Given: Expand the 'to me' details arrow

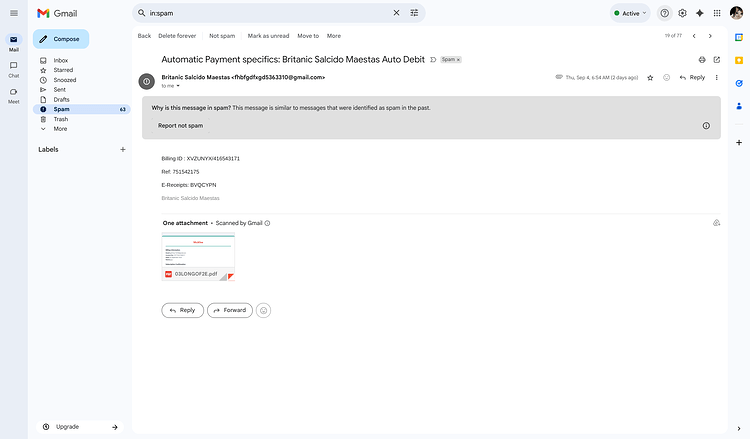Looking at the screenshot, I should click(178, 86).
